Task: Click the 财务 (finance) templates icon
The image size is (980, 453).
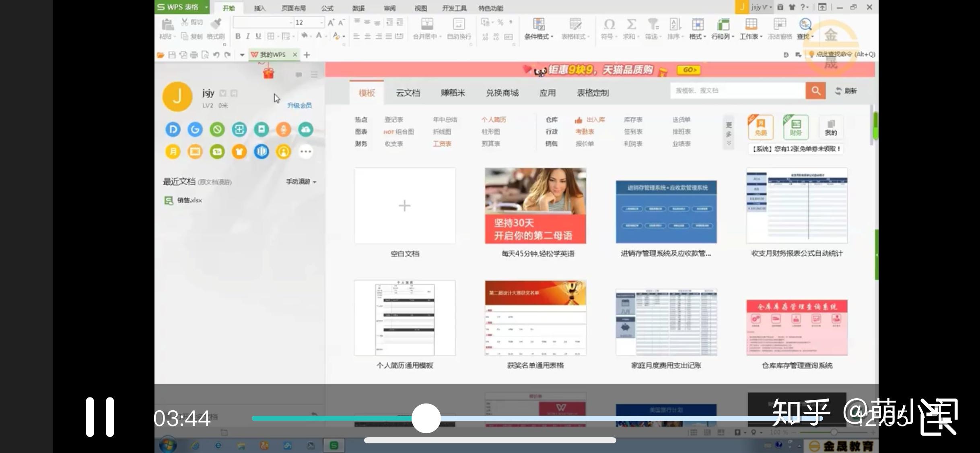Action: tap(796, 127)
